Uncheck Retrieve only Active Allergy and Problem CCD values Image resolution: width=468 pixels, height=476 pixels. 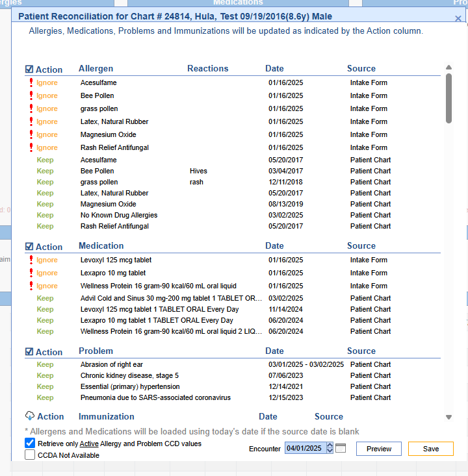[30, 444]
